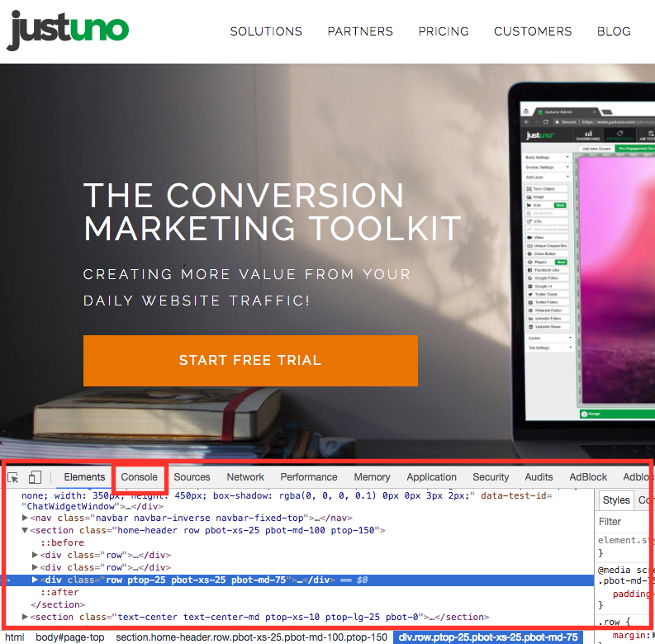Click the inspect element picker icon
This screenshot has width=655, height=644.
point(13,477)
